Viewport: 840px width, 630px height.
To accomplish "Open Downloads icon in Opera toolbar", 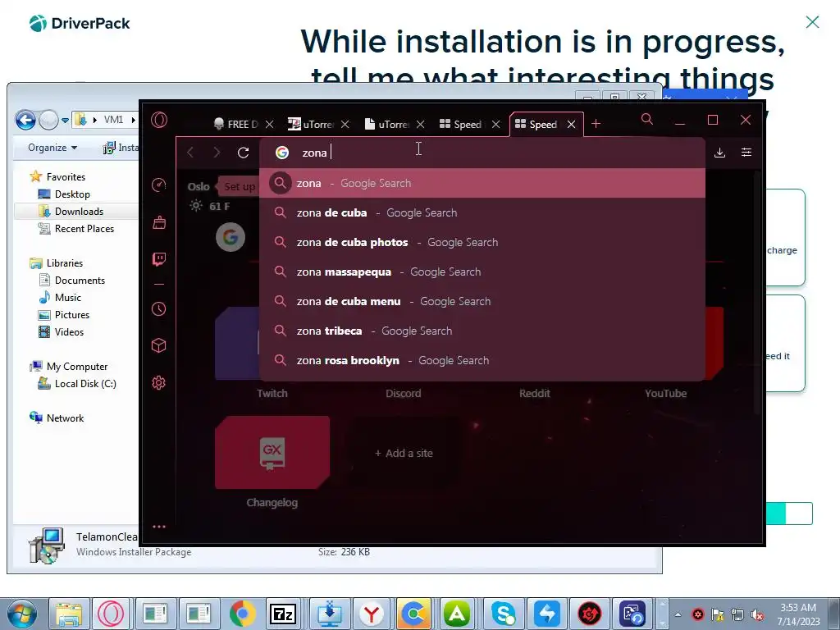I will [x=720, y=153].
